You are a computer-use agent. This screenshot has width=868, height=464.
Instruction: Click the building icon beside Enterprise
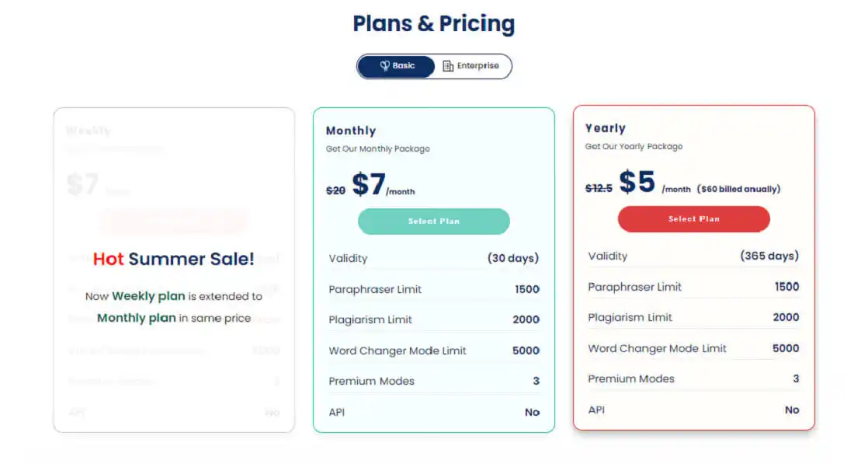[x=448, y=66]
